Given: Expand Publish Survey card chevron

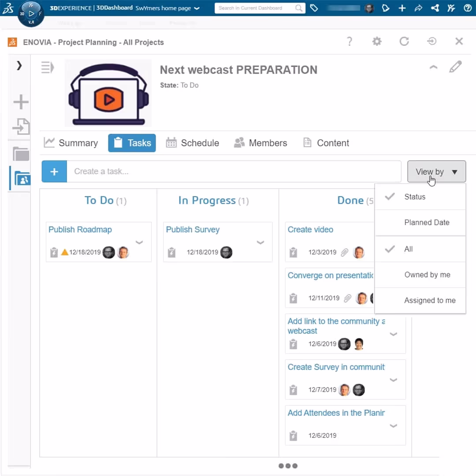Looking at the screenshot, I should pos(260,242).
